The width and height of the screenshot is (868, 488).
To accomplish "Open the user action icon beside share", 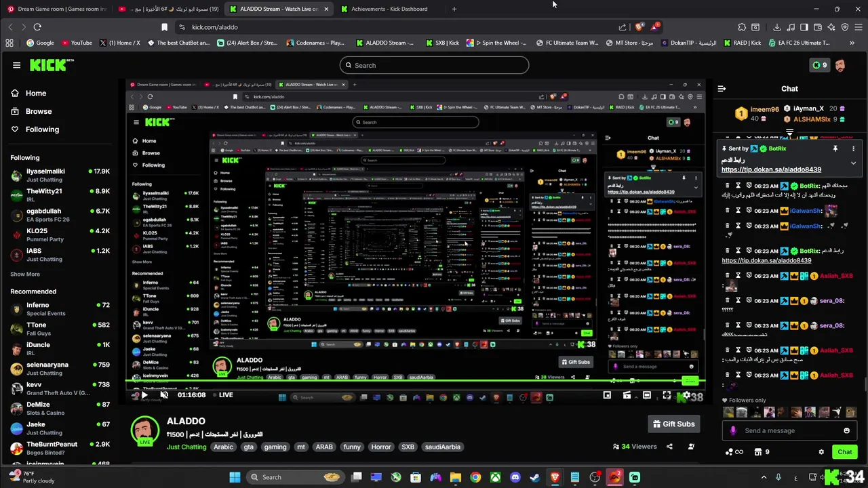I will pos(691,447).
